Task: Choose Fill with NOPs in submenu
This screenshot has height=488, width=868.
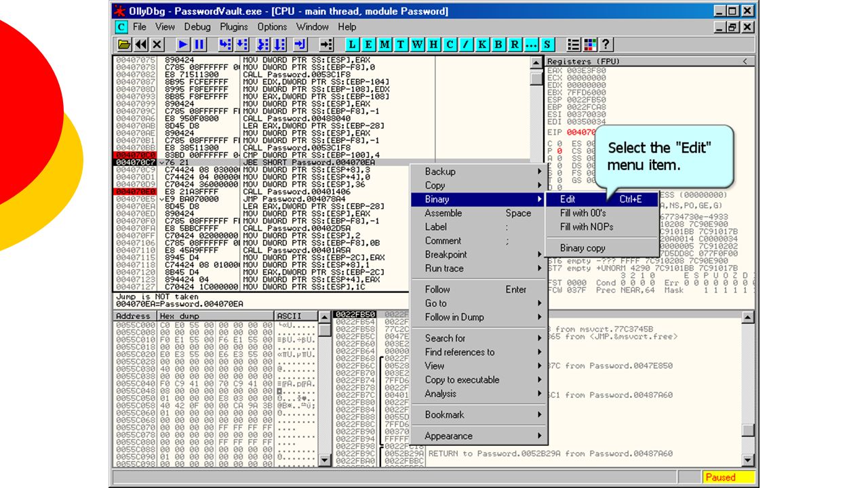Action: (602, 227)
